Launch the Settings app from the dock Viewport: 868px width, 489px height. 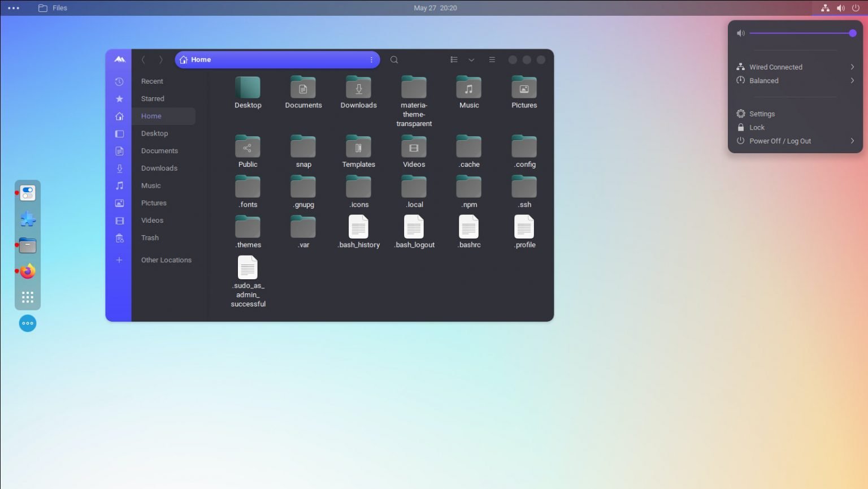pyautogui.click(x=27, y=192)
